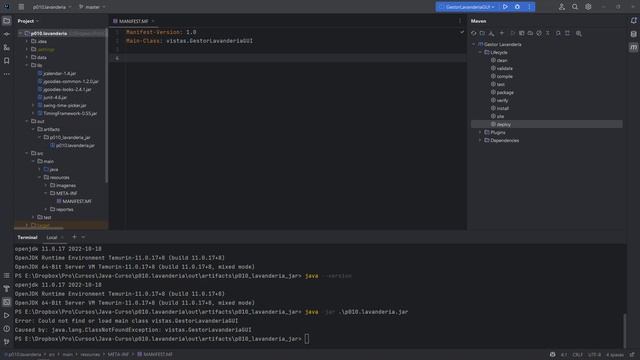Open the master branch dropdown
The image size is (640, 360).
point(93,7)
